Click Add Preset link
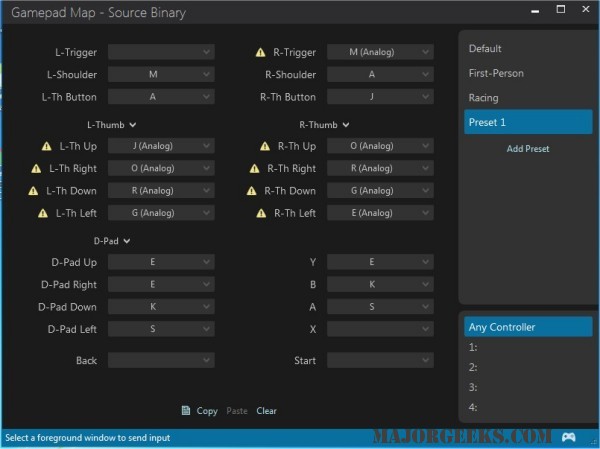This screenshot has width=600, height=449. [x=528, y=149]
